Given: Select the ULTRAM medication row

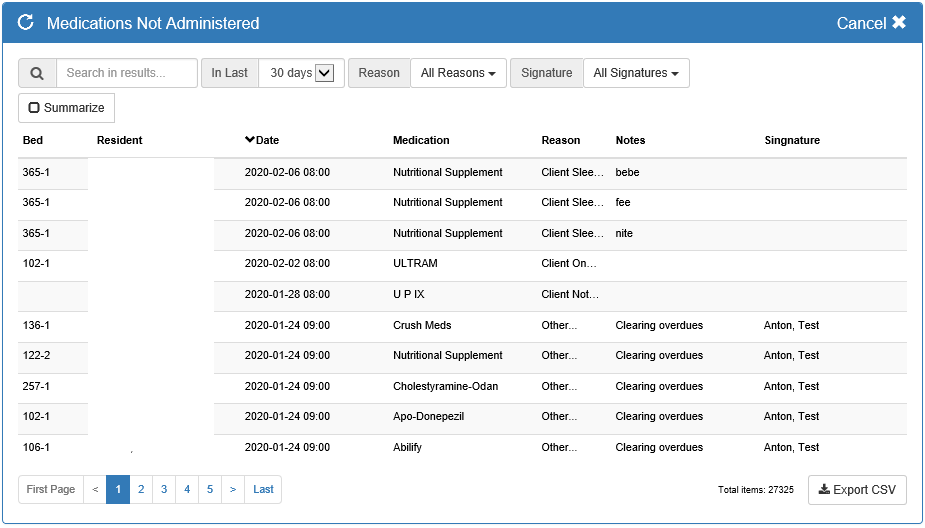Looking at the screenshot, I should point(415,264).
